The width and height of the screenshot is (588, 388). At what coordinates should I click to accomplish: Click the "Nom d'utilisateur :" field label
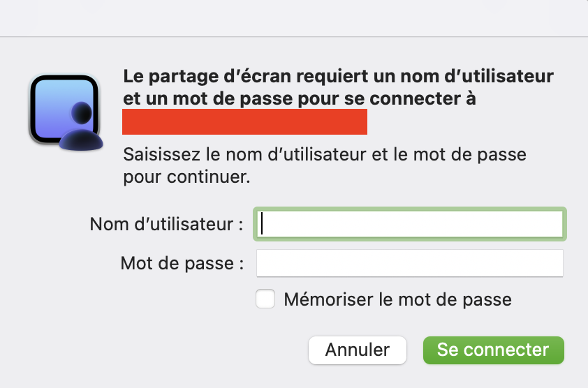pos(166,225)
